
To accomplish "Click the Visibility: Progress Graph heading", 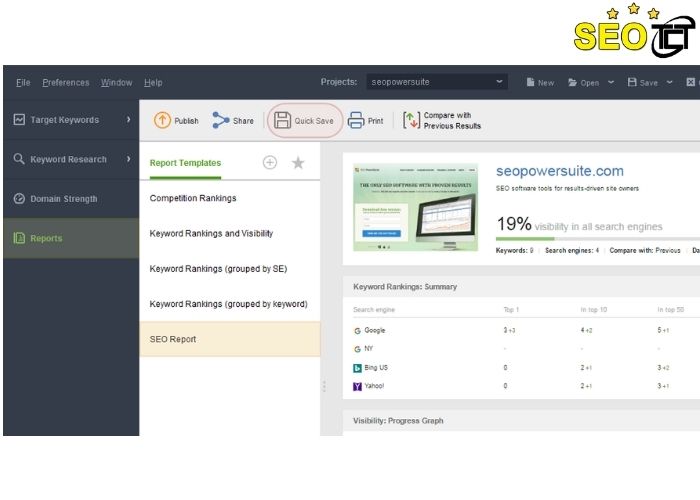I will tap(398, 421).
